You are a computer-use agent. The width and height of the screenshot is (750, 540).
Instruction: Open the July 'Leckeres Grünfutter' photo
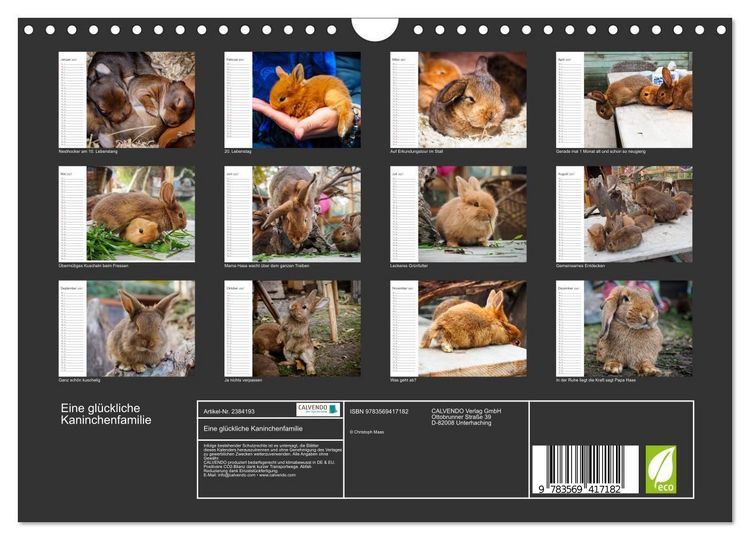(473, 214)
